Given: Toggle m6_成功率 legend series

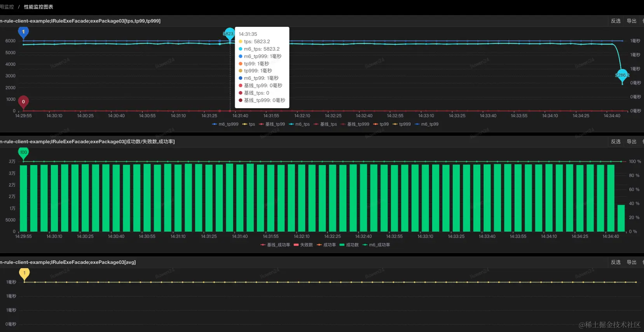Looking at the screenshot, I should 376,245.
